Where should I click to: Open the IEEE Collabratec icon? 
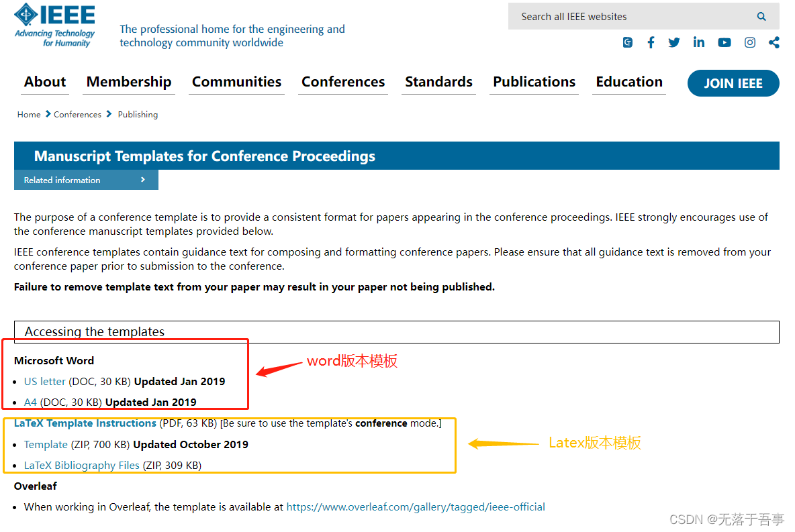coord(628,42)
